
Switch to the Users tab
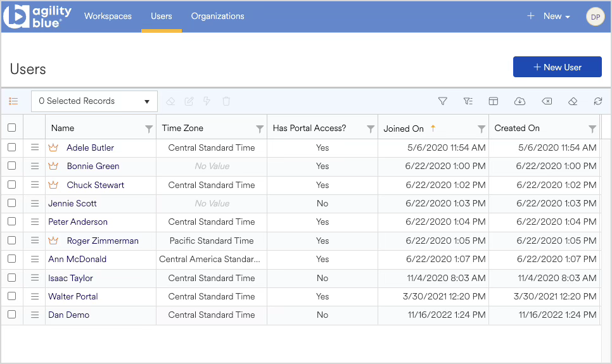[x=161, y=16]
